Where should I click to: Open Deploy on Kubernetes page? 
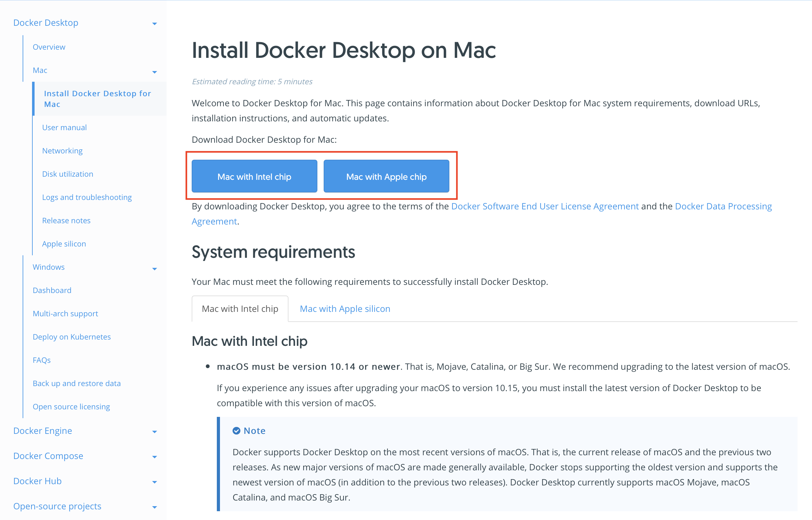coord(72,337)
